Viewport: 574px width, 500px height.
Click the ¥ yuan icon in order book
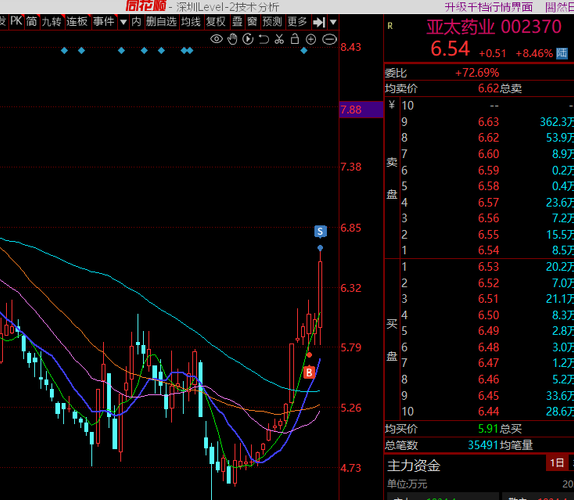(x=392, y=105)
